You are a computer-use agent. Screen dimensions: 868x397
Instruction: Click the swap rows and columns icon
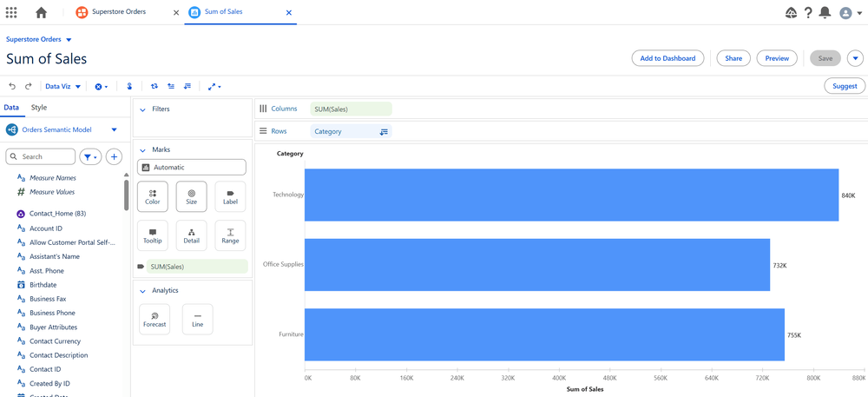[155, 86]
